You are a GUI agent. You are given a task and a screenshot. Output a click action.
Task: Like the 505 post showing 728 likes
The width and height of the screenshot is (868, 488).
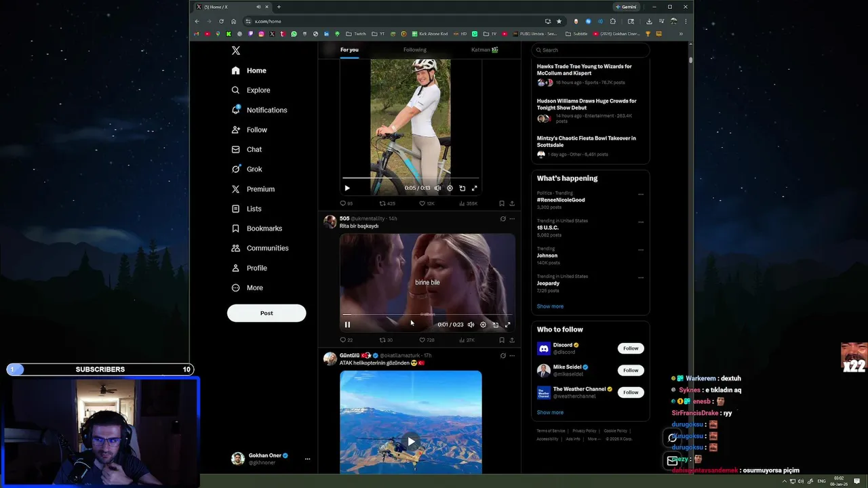(427, 340)
